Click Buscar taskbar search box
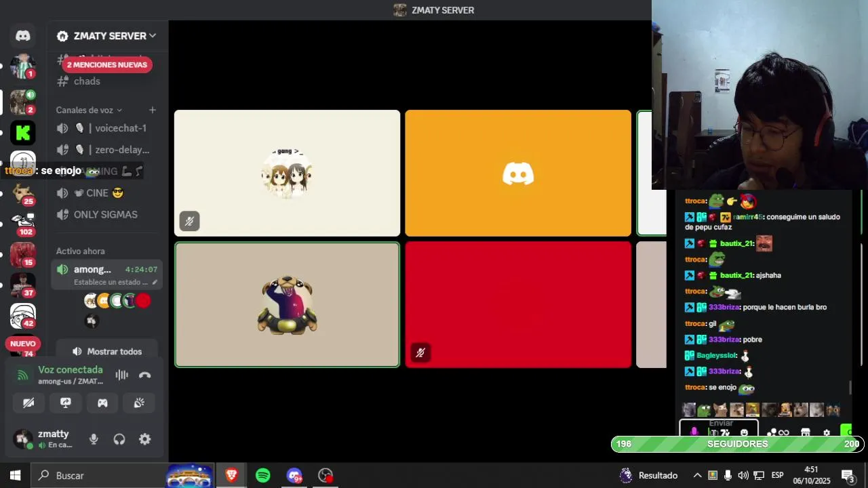 click(99, 475)
